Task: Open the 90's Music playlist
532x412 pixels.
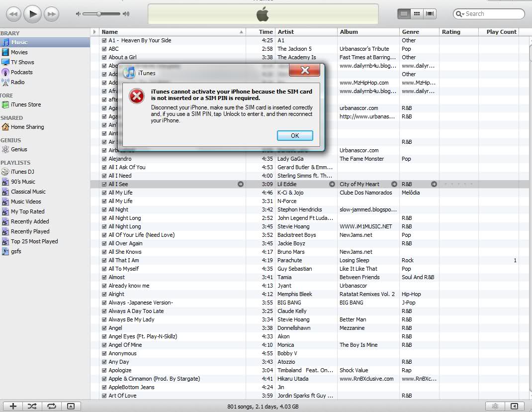Action: [45, 182]
